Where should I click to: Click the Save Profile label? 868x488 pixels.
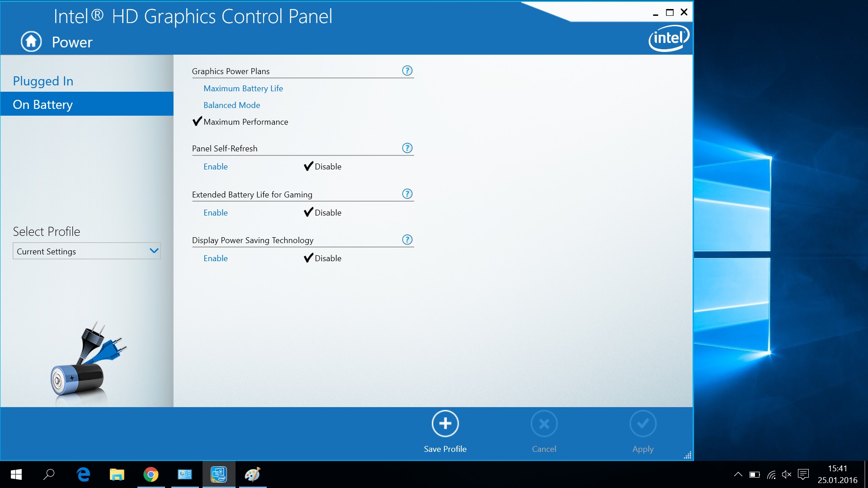click(445, 449)
